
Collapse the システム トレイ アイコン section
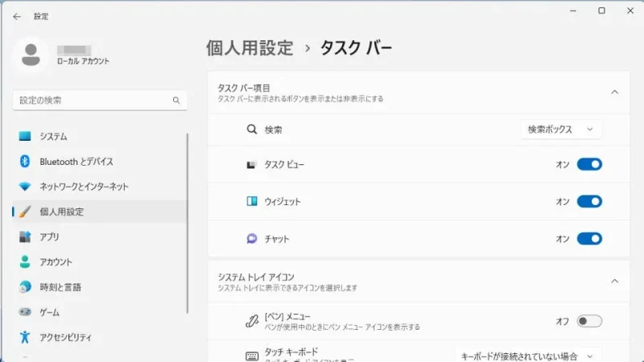(615, 282)
